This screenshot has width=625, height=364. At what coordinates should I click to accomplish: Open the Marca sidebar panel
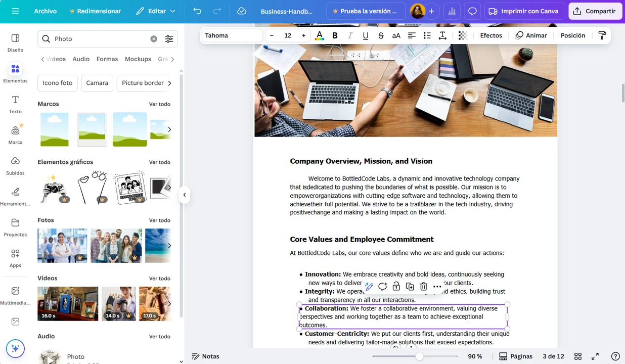[x=15, y=135]
